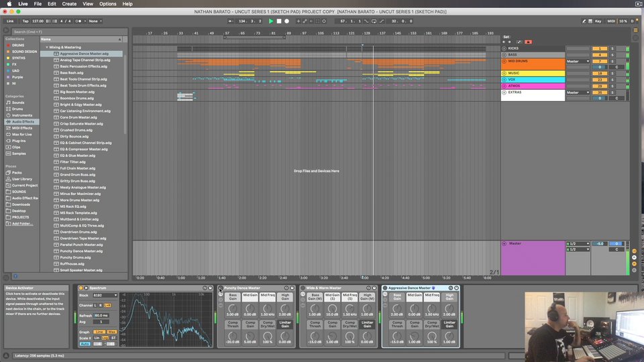Select Analog Tape Channel Strip.adg preset
644x362 pixels.
pyautogui.click(x=85, y=60)
